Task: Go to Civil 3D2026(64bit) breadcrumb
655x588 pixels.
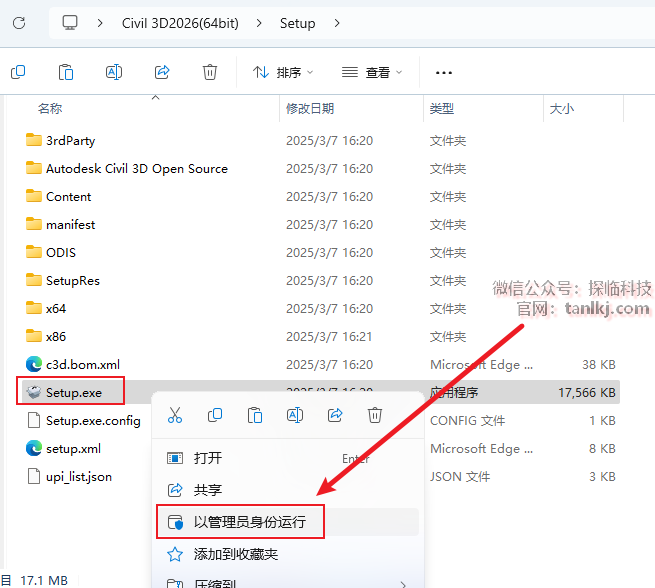Action: pos(180,23)
